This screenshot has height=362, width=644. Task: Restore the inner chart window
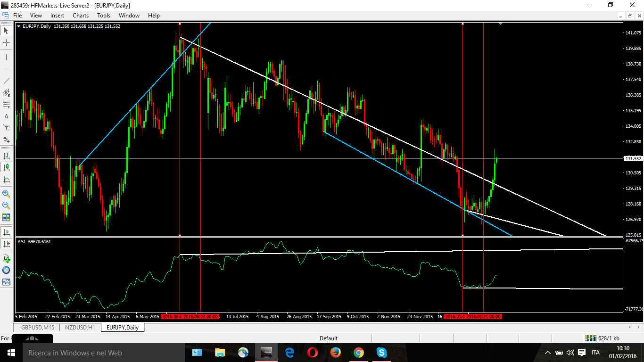[630, 16]
